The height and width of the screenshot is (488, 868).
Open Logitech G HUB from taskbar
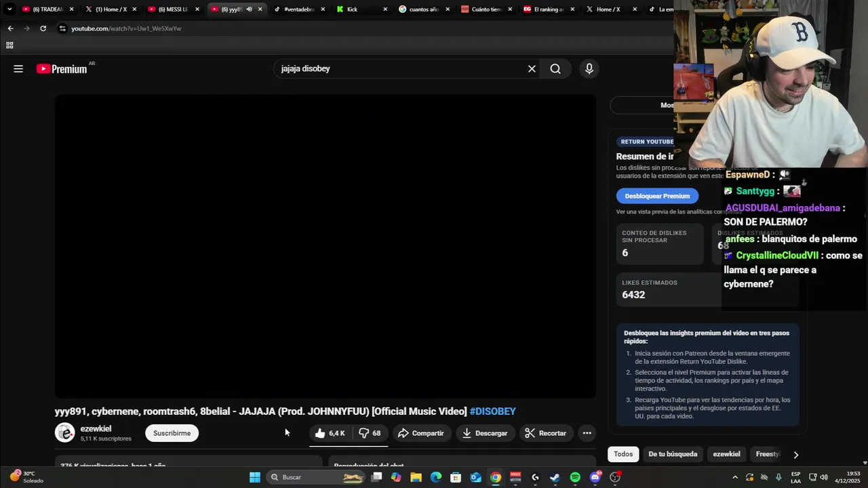535,477
